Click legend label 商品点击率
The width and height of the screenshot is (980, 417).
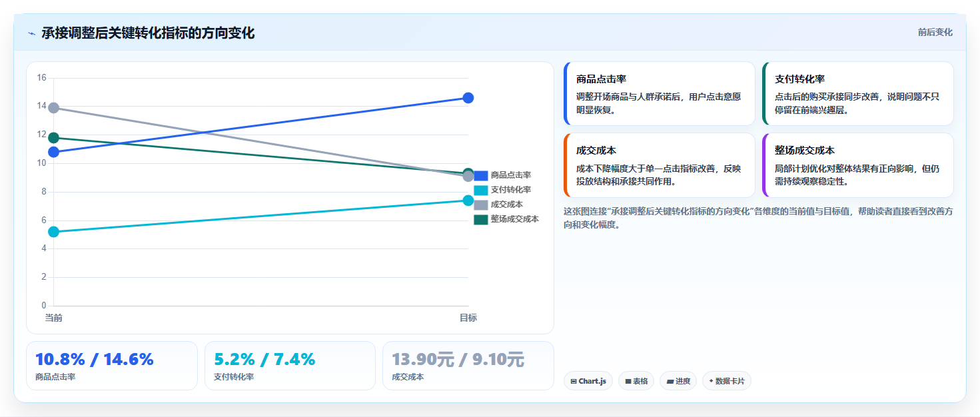(x=511, y=175)
